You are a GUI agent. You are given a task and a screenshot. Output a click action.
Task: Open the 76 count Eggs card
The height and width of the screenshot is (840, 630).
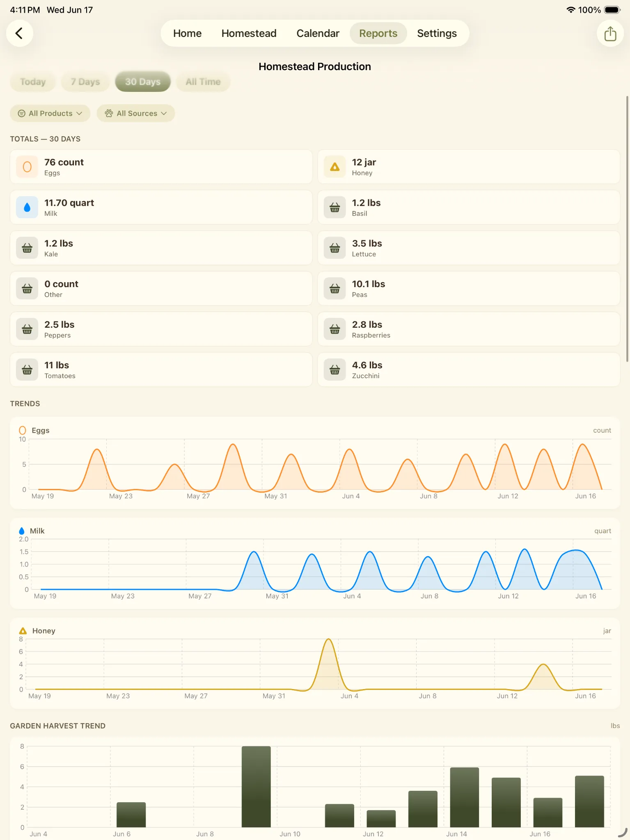tap(161, 167)
